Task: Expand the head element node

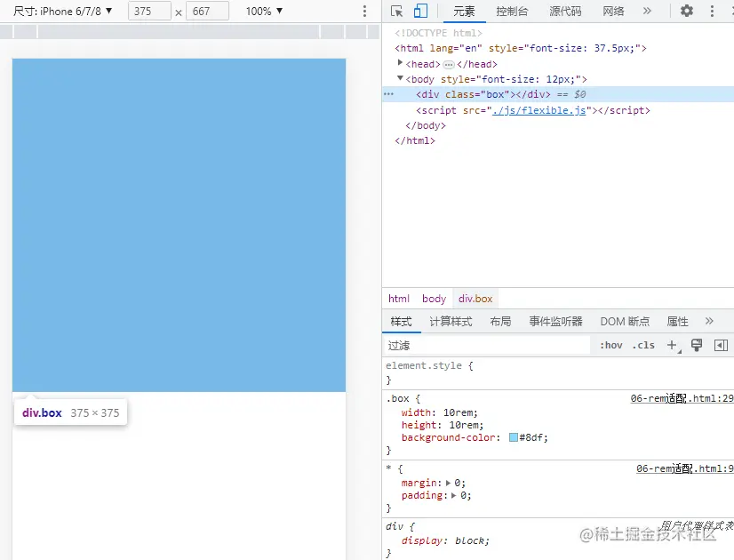Action: (400, 62)
